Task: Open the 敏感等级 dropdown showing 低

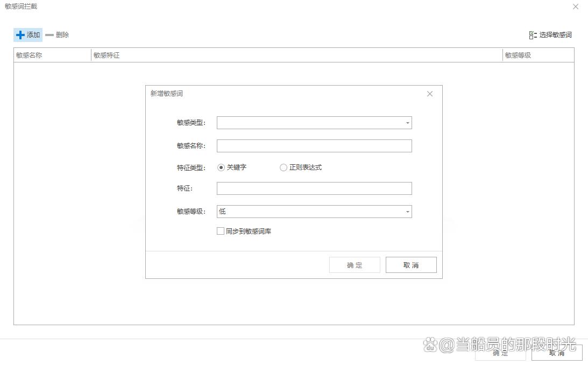Action: click(x=314, y=212)
